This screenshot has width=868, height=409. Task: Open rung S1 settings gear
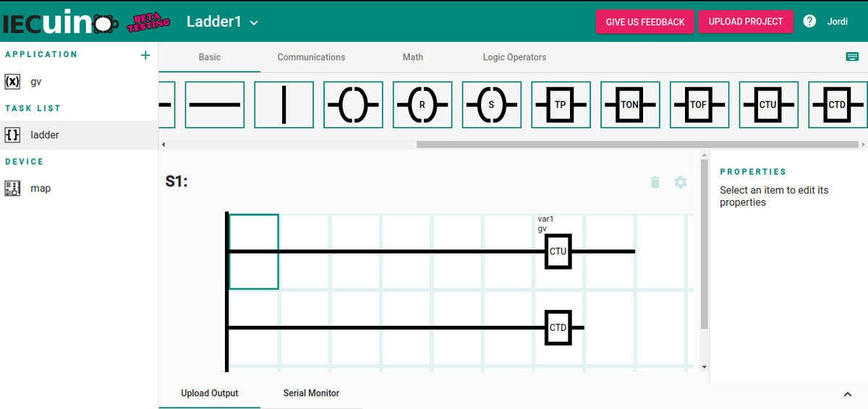(681, 182)
